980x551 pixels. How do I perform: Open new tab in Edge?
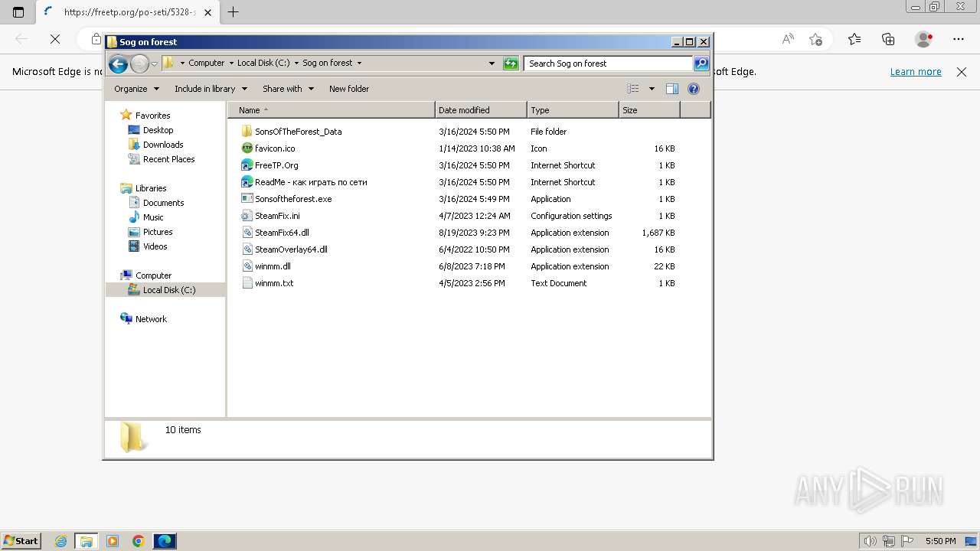coord(234,12)
